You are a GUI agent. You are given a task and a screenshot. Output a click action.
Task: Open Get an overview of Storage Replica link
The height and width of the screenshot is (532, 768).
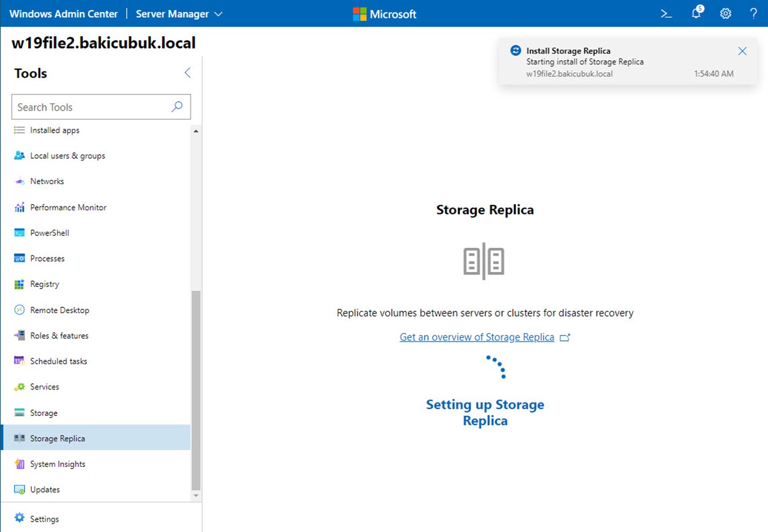point(477,337)
